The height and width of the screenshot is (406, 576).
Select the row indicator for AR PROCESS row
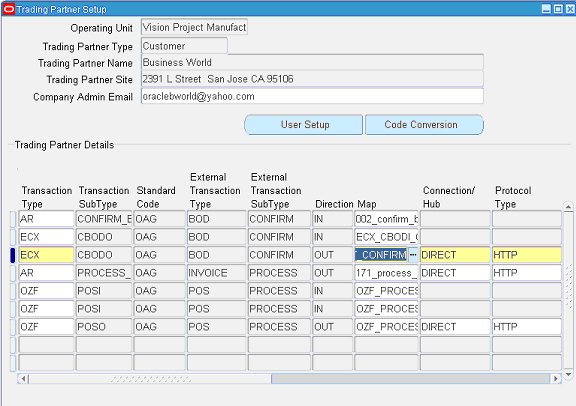click(x=13, y=273)
